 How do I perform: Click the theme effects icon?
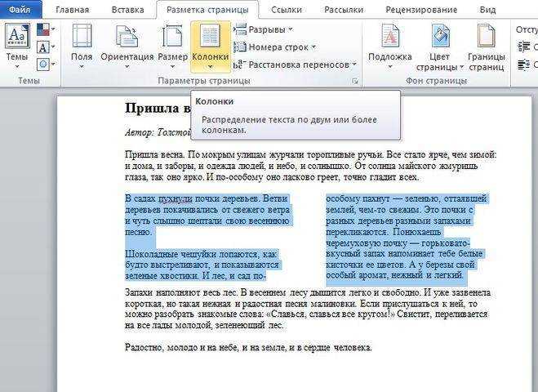coord(42,65)
